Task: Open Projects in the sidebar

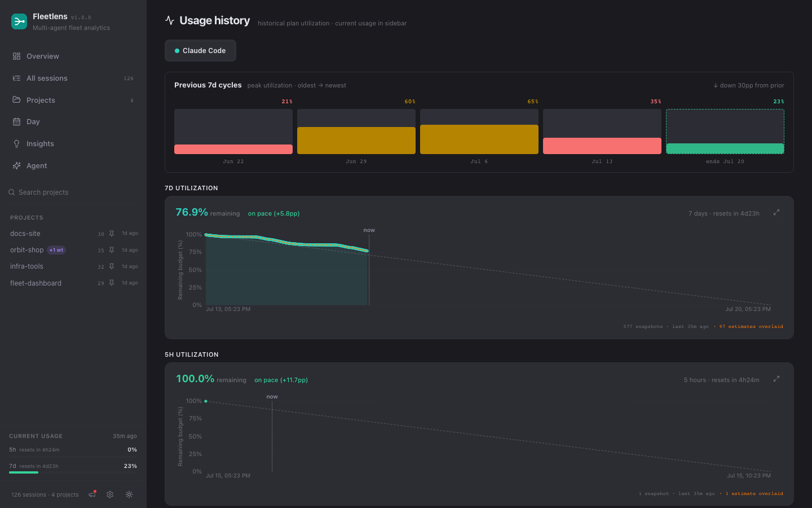Action: 73,100
